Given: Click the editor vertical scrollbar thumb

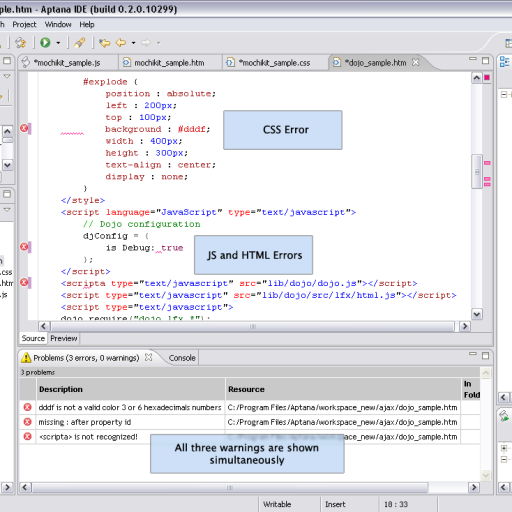Looking at the screenshot, I should [477, 172].
